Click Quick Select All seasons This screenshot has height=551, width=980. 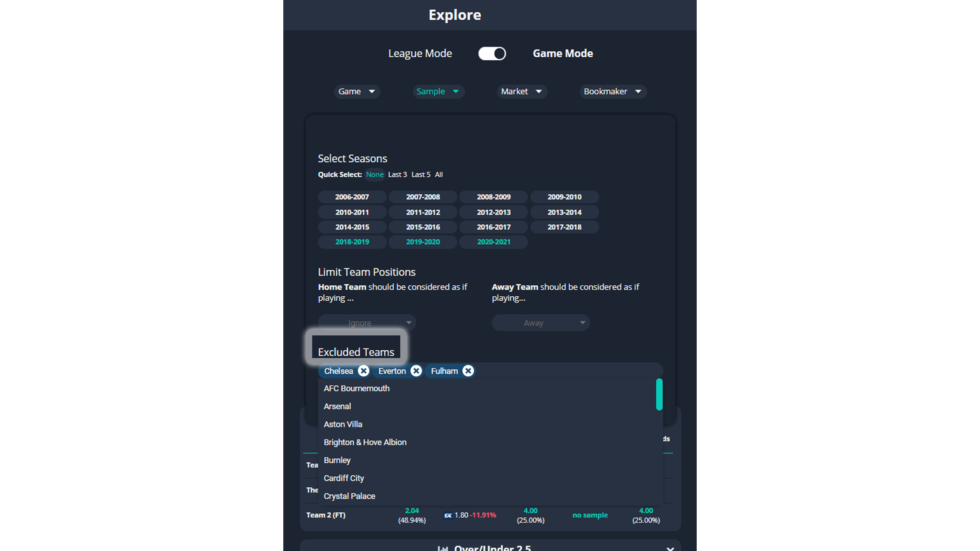coord(439,175)
